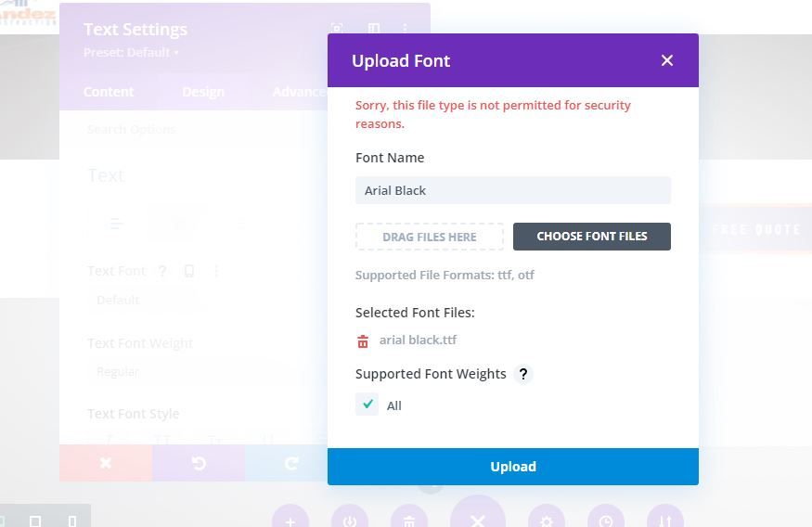Image resolution: width=812 pixels, height=527 pixels.
Task: Switch to the Design tab
Action: coord(203,92)
